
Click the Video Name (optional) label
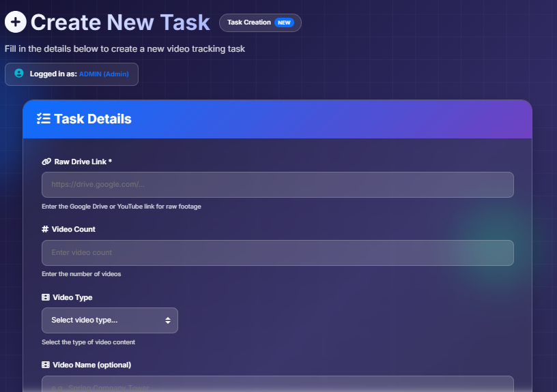(91, 365)
